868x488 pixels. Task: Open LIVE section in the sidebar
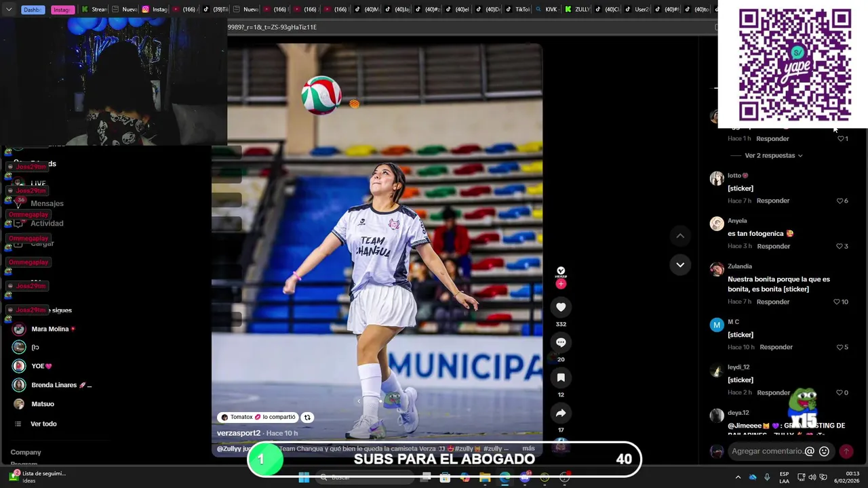coord(38,184)
